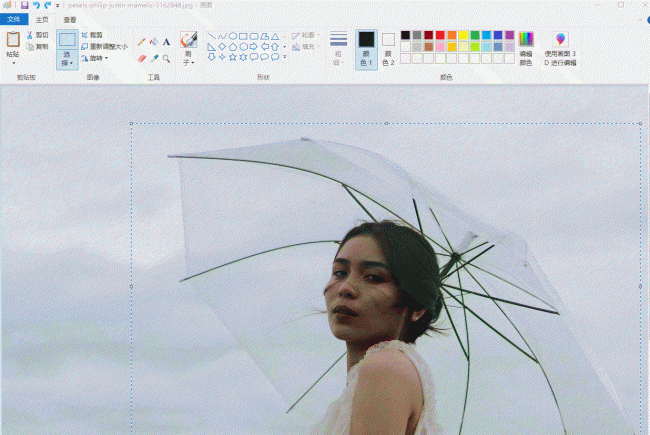
Task: Activate Color 1 (颜色 1) box
Action: point(366,49)
